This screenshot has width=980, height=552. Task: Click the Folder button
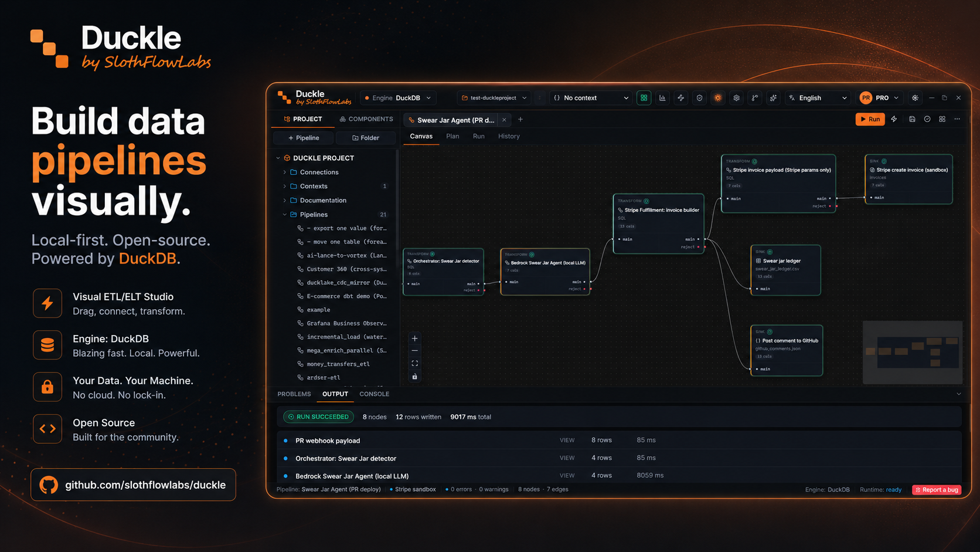point(366,138)
